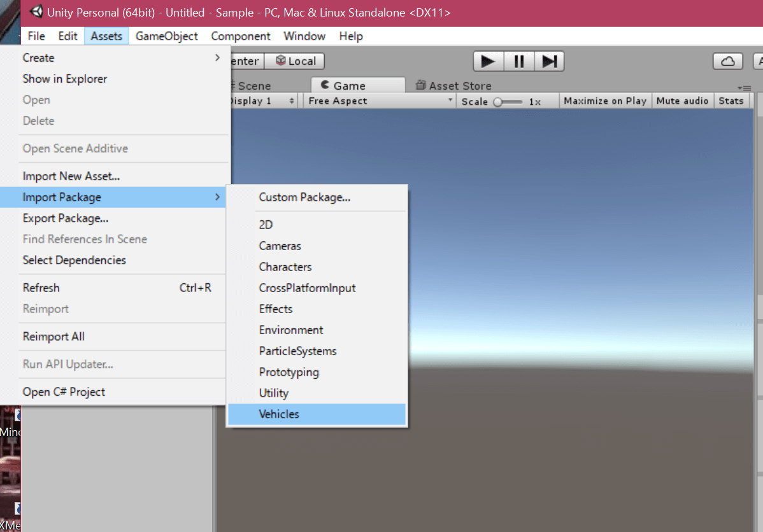Open the GameObject menu
The height and width of the screenshot is (532, 763).
[x=166, y=36]
